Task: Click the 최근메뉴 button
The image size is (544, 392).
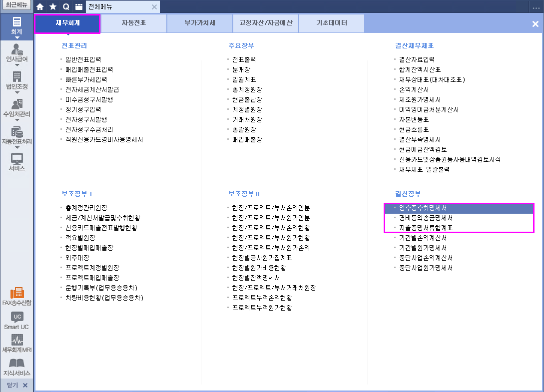Action: coord(16,5)
